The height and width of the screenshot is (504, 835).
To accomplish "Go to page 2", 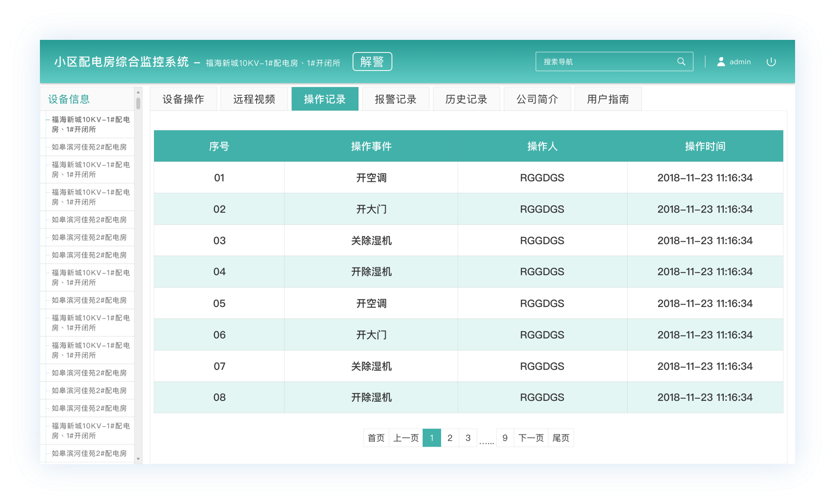I will click(450, 438).
